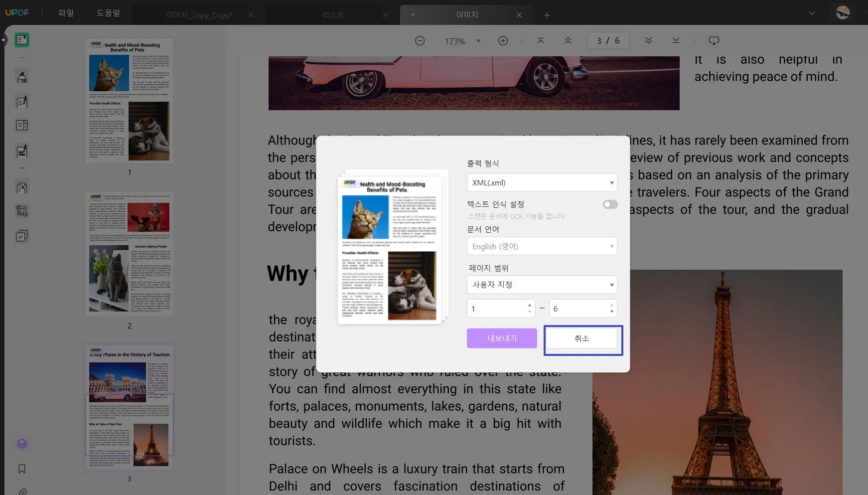Viewport: 868px width, 495px height.
Task: Open the 페이지 범위 사용자 지정 dropdown
Action: (542, 285)
